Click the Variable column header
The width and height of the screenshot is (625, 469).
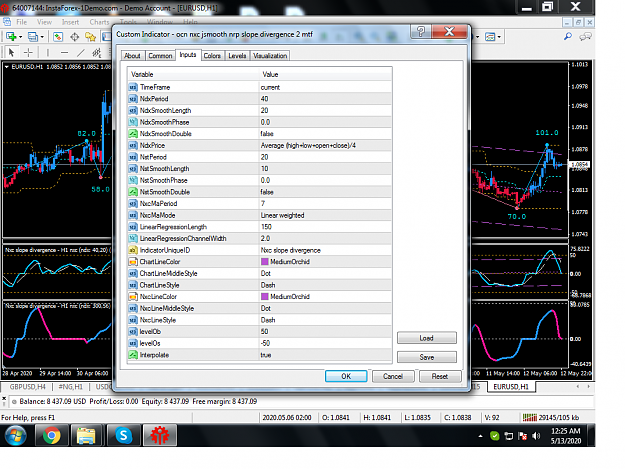[x=193, y=75]
